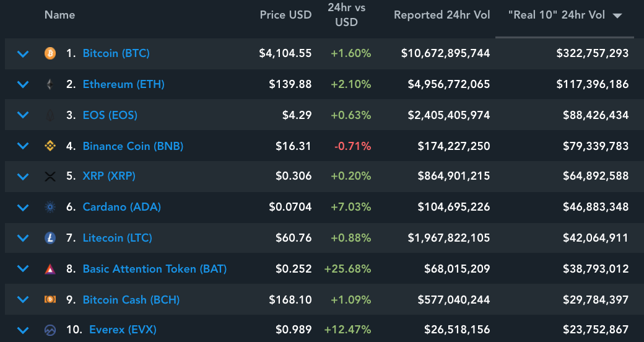Open the Ethereum (ETH) link
The height and width of the screenshot is (342, 644).
coord(123,84)
